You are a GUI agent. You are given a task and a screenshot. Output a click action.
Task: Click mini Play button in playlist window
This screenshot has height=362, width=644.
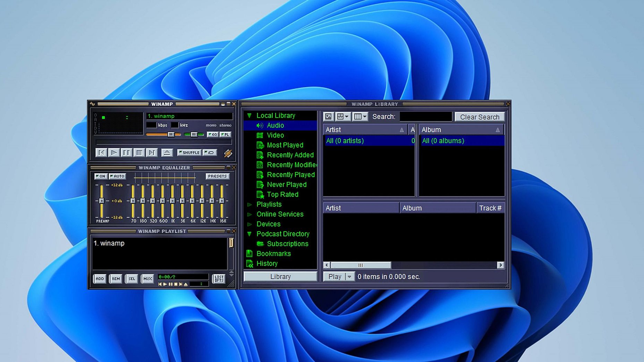[165, 284]
